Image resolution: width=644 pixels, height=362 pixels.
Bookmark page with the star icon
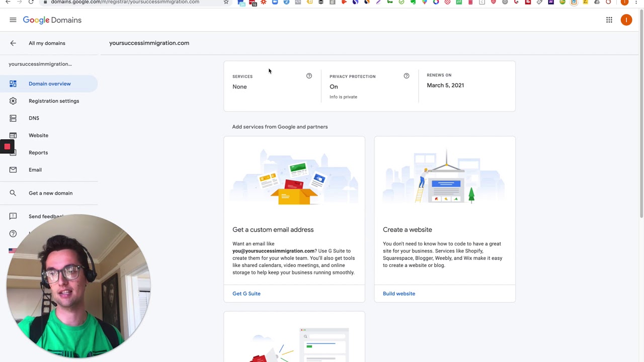point(226,2)
